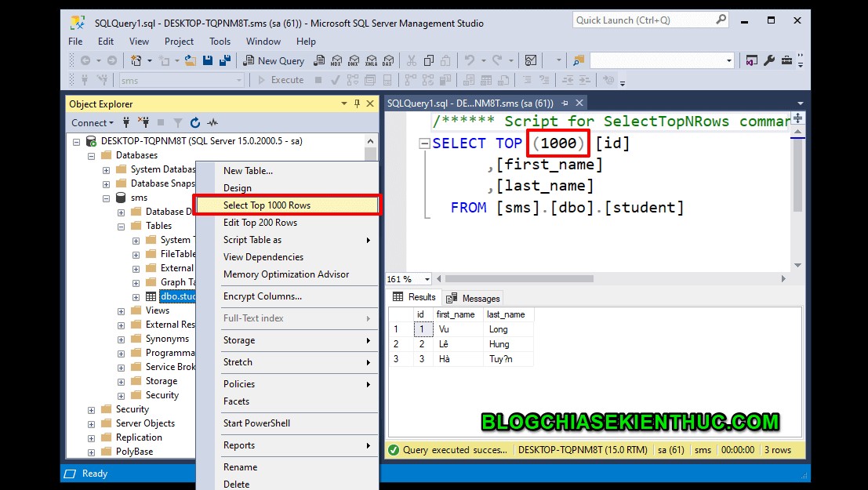Open the Tools menu
The width and height of the screenshot is (868, 490).
(220, 42)
